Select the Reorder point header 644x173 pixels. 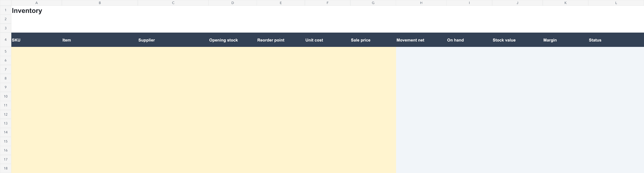tap(281, 40)
